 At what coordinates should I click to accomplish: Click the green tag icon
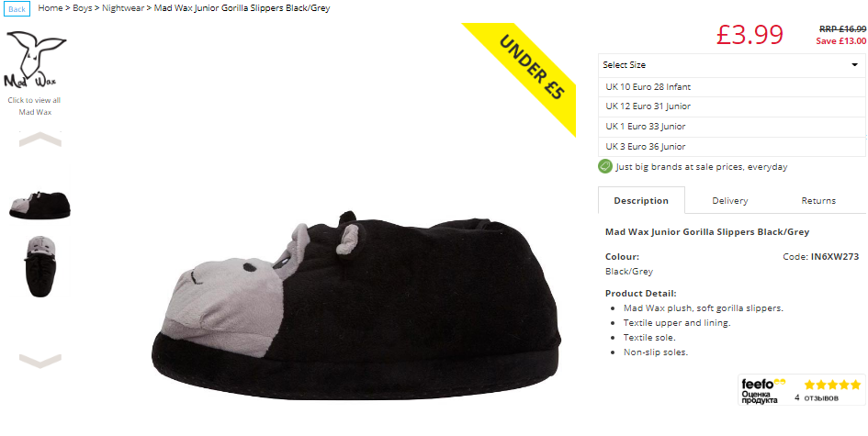605,166
